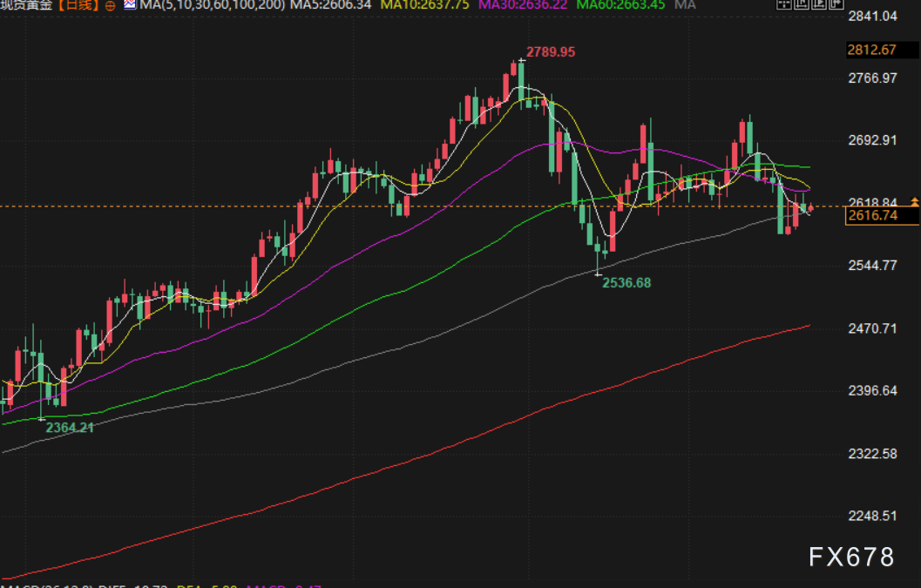Screen dimensions: 921x588
Task: Click the 2789.95 high price marker
Action: pyautogui.click(x=551, y=52)
